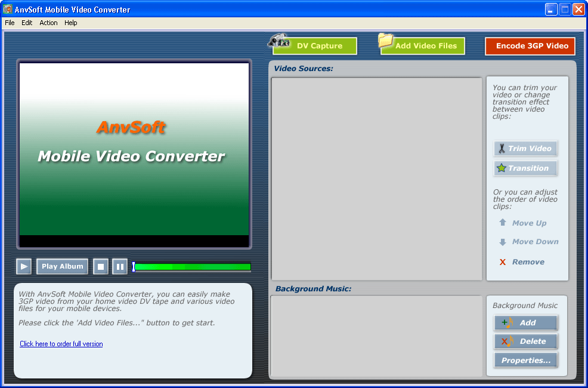This screenshot has width=588, height=388.
Task: Click the DV Capture button
Action: point(315,46)
